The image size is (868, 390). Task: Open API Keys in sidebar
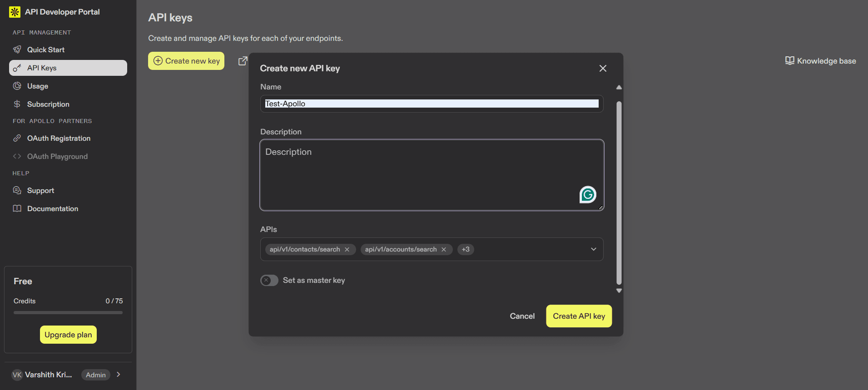coord(68,68)
